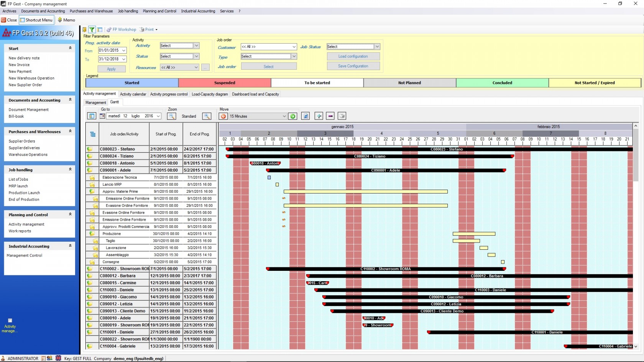Click the collapse-all minus icon in Gantt toolbar
The image size is (644, 362).
tap(330, 116)
